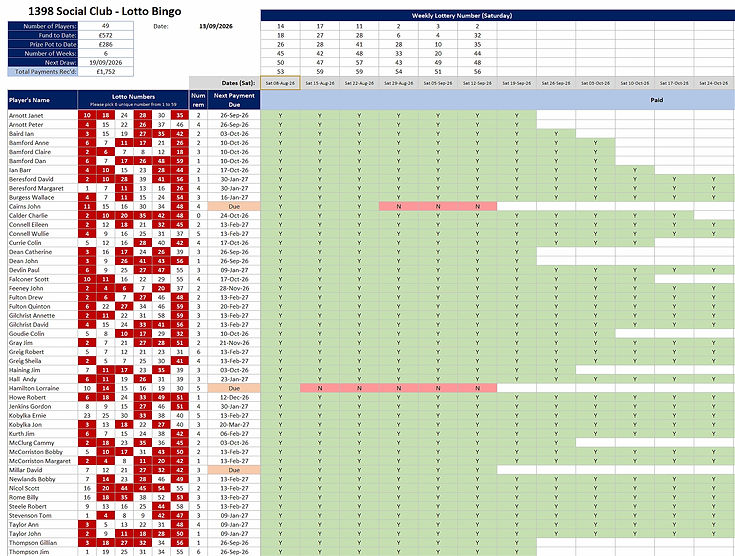The width and height of the screenshot is (735, 556).
Task: Select the highlighted Sat 08-Aug-26 date cell
Action: pyautogui.click(x=280, y=83)
